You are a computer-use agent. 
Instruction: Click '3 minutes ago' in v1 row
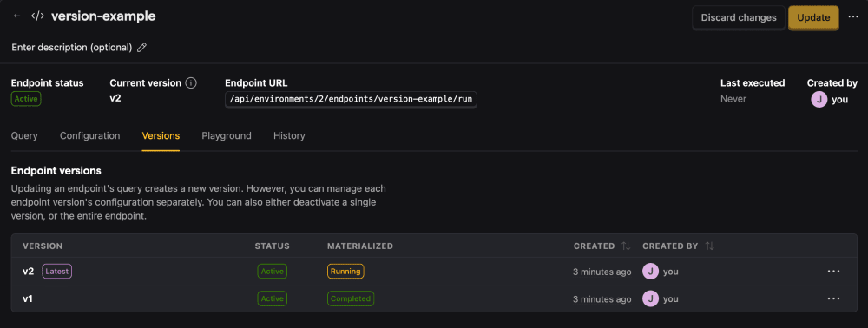coord(602,298)
